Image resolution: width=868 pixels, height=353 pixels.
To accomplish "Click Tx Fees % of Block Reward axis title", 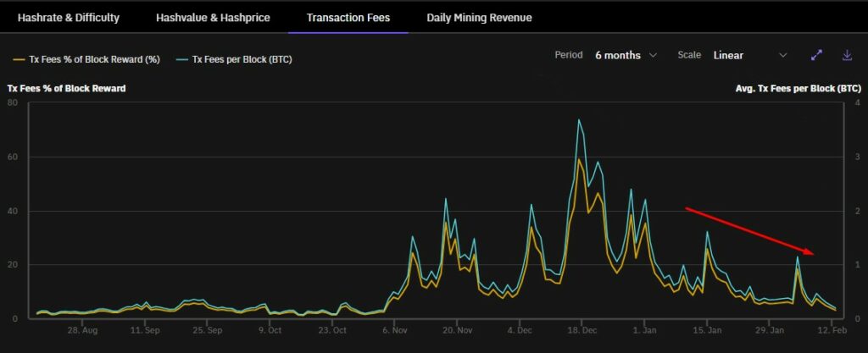I will click(x=66, y=88).
